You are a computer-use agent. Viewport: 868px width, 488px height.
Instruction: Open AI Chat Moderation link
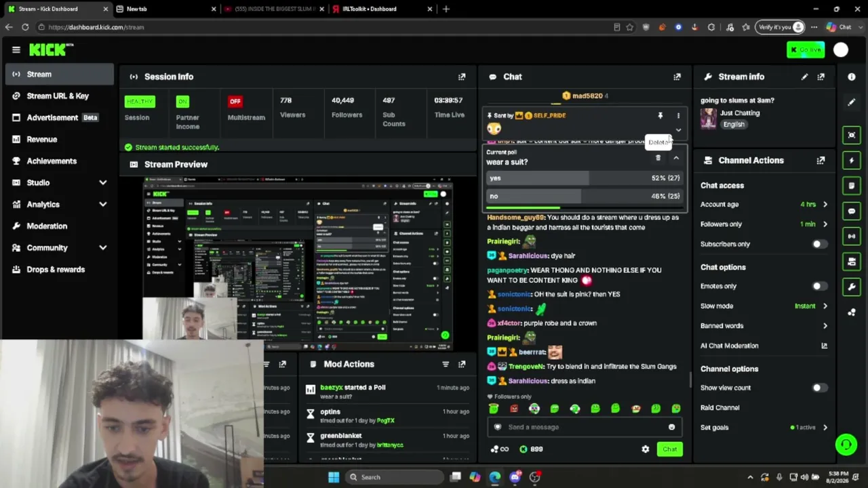729,346
